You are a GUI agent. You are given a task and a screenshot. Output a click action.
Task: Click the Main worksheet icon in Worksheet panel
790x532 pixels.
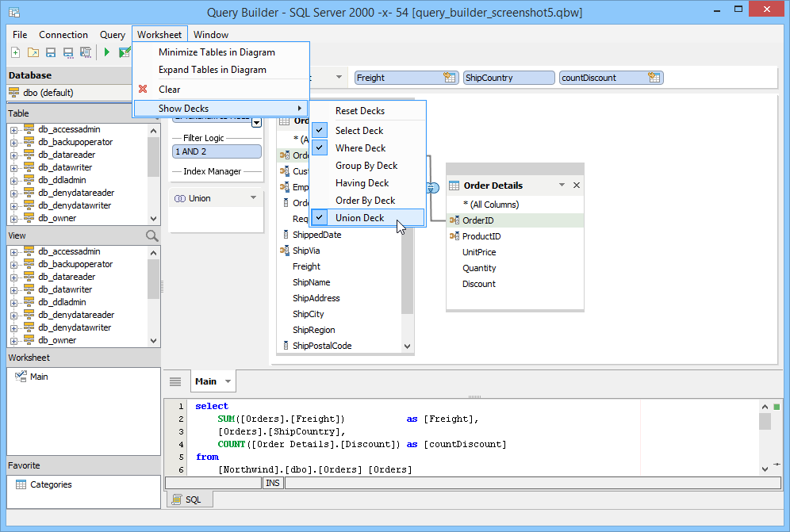21,377
